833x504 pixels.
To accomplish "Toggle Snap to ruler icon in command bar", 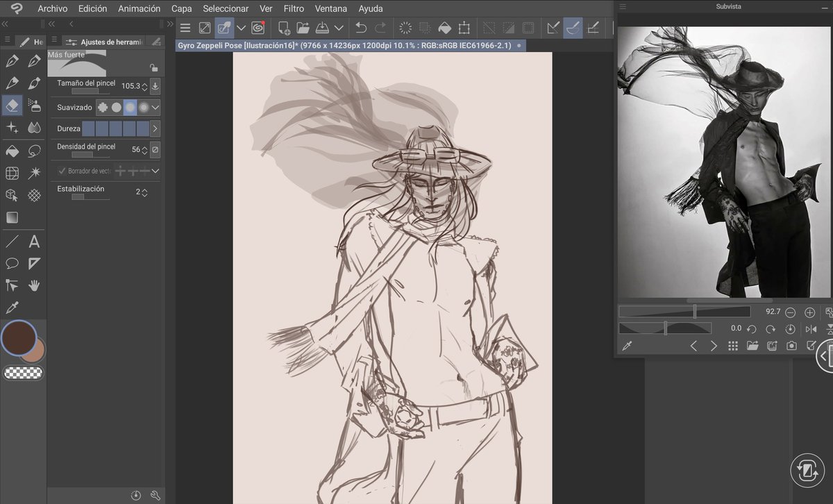I will coord(553,28).
